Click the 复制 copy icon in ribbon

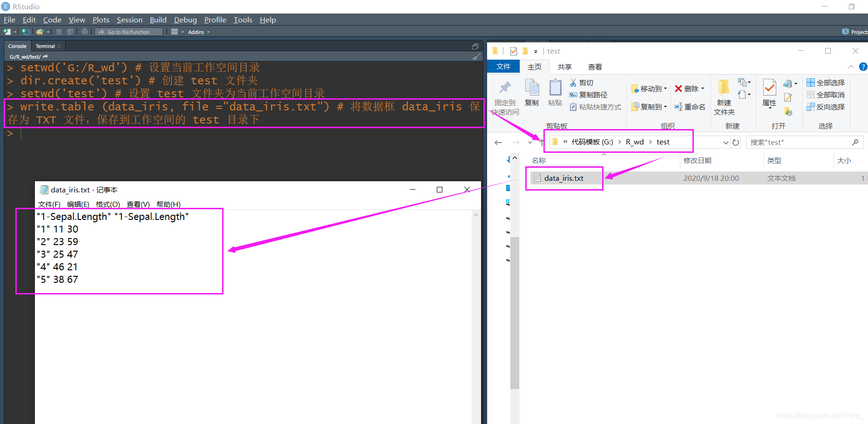click(x=532, y=87)
